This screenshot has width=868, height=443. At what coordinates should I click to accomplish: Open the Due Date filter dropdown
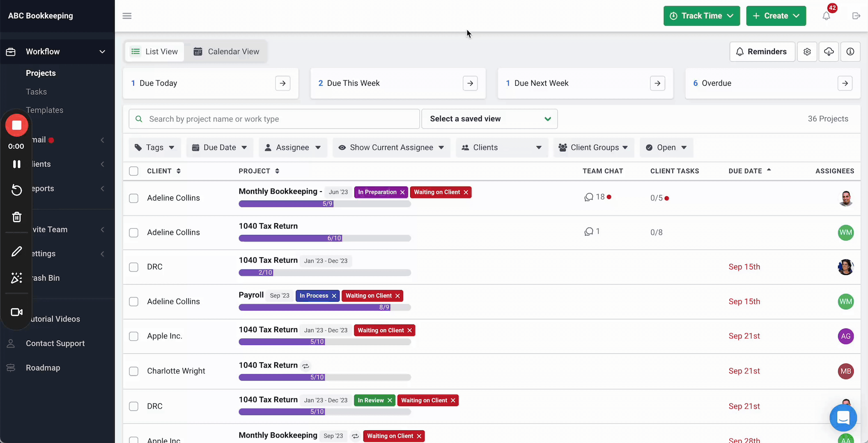(220, 148)
